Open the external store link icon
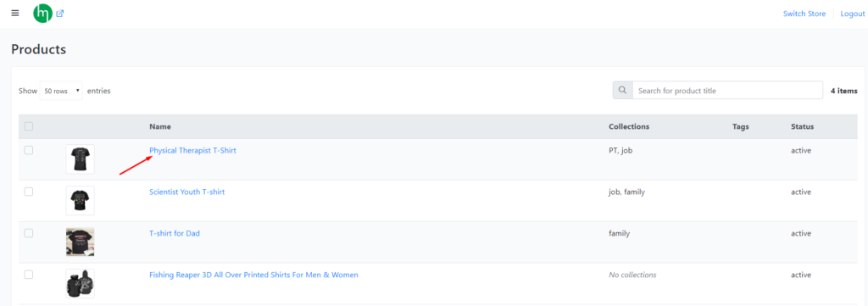This screenshot has height=306, width=868. [60, 14]
